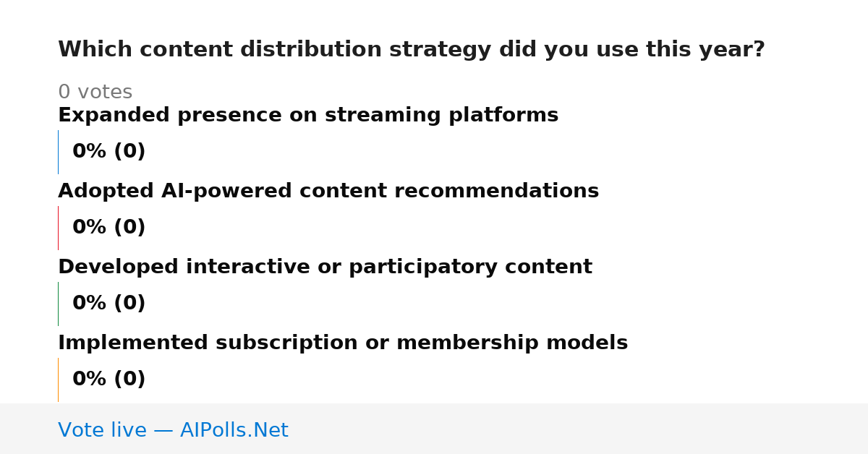Select 'Expanded presence on streaming platforms' option
The image size is (868, 454).
pyautogui.click(x=308, y=116)
